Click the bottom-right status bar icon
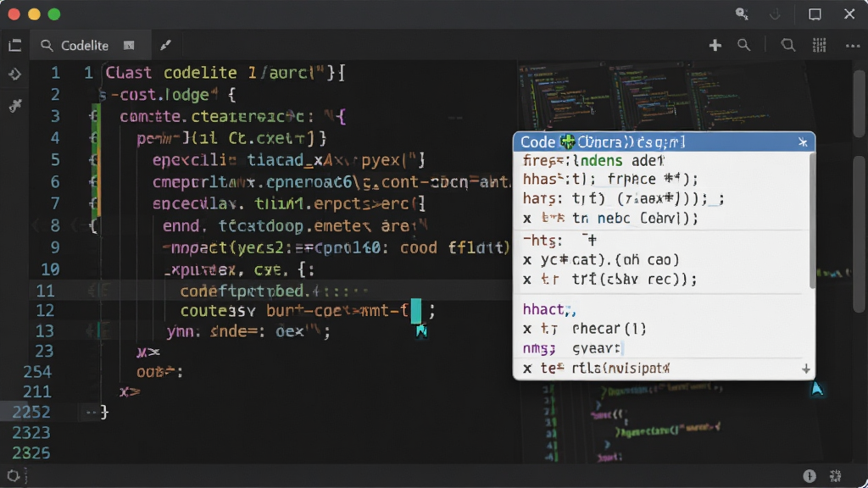Image resolution: width=868 pixels, height=488 pixels. [836, 476]
